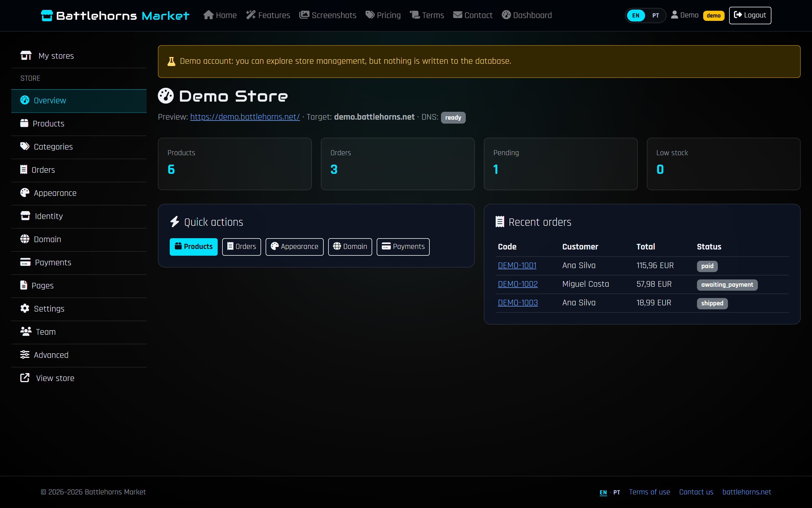Click the Logout button
The image size is (812, 508).
click(750, 15)
